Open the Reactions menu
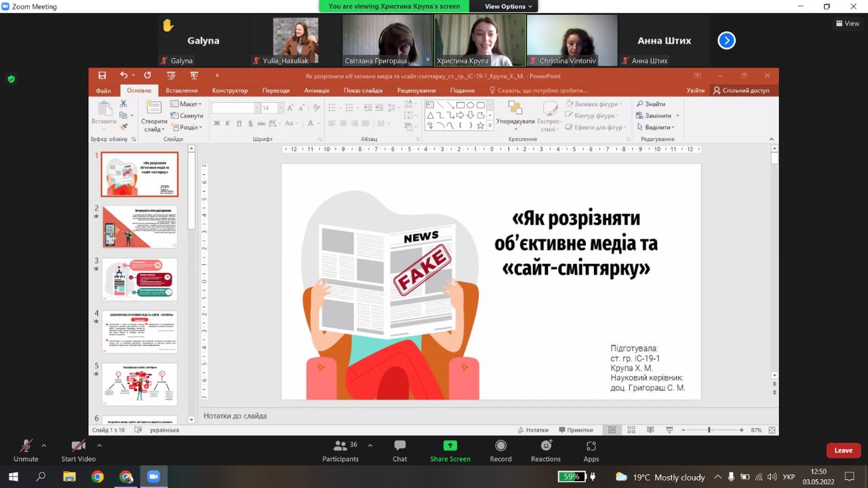 [546, 451]
